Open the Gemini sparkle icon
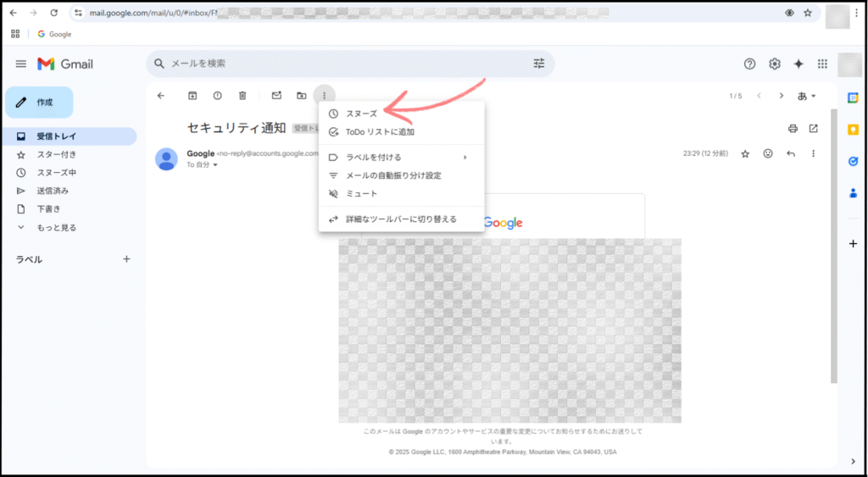This screenshot has height=477, width=868. point(798,64)
